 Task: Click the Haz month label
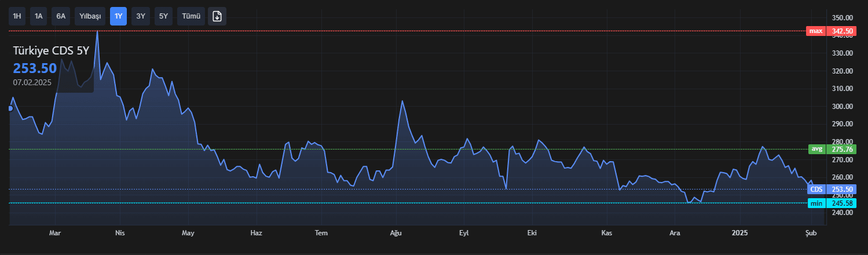point(256,233)
